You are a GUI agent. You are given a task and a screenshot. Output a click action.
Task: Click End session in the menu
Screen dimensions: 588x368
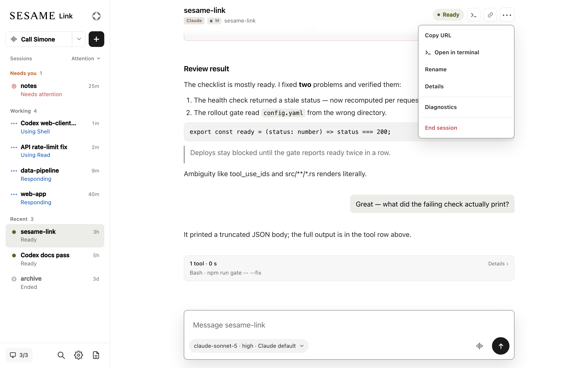pos(466,128)
